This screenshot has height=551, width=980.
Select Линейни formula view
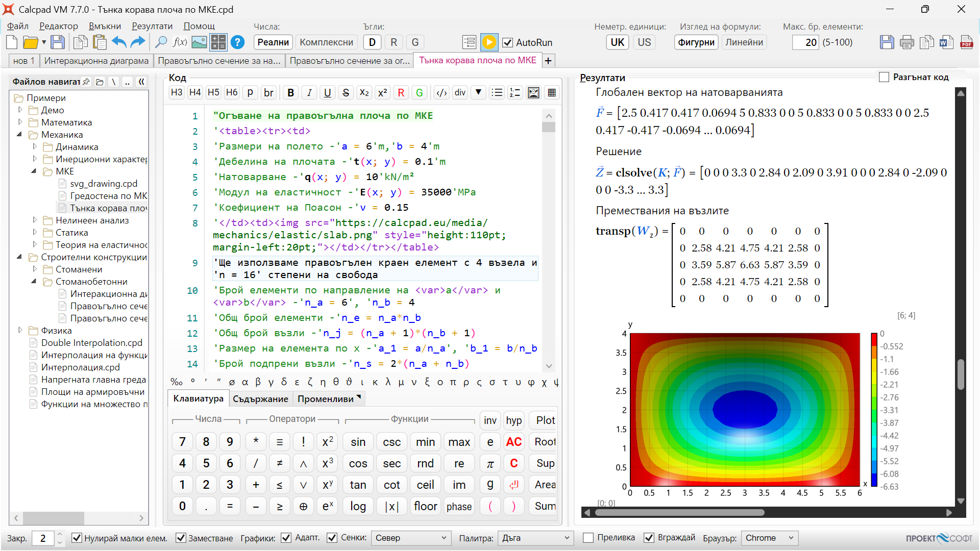pyautogui.click(x=744, y=42)
